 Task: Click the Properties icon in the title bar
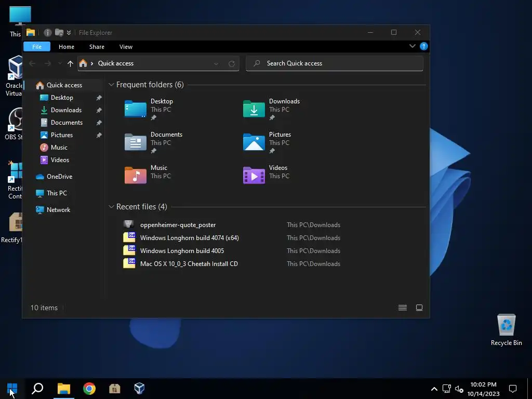click(47, 33)
